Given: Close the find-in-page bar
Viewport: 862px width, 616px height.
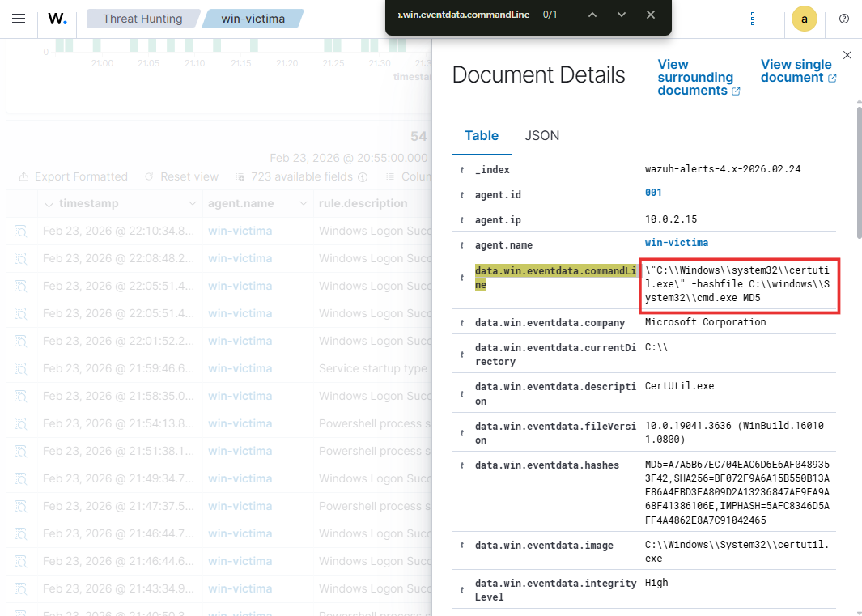Looking at the screenshot, I should [x=651, y=15].
